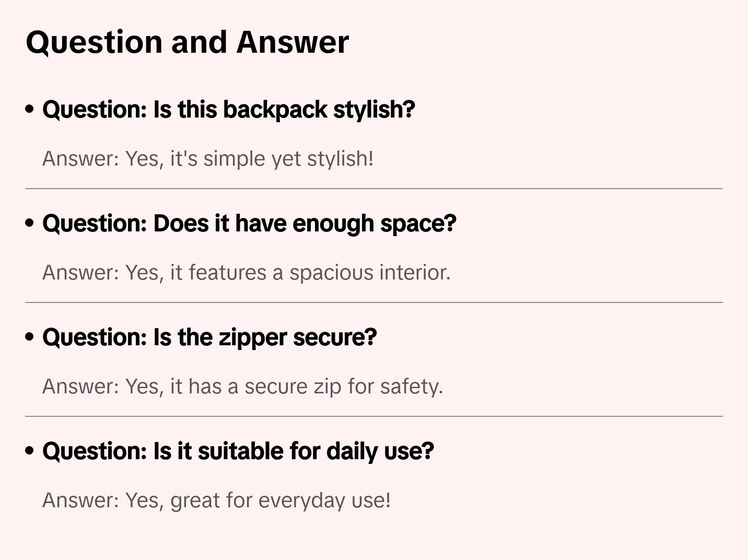The height and width of the screenshot is (560, 748).
Task: Click bullet beside backpack stylish question
Action: (x=30, y=110)
